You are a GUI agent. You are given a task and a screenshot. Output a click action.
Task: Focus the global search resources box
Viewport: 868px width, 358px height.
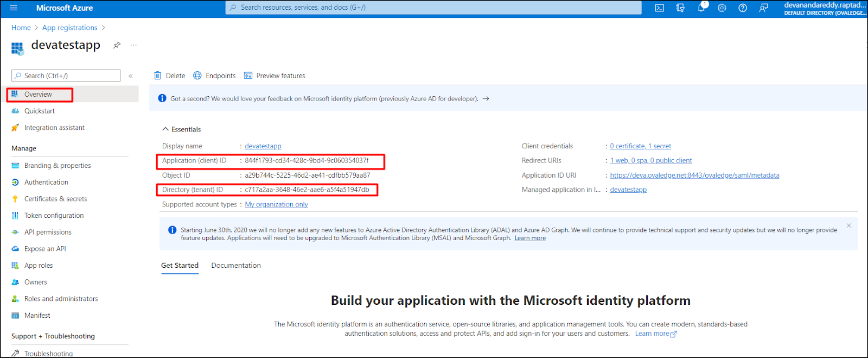click(x=433, y=8)
